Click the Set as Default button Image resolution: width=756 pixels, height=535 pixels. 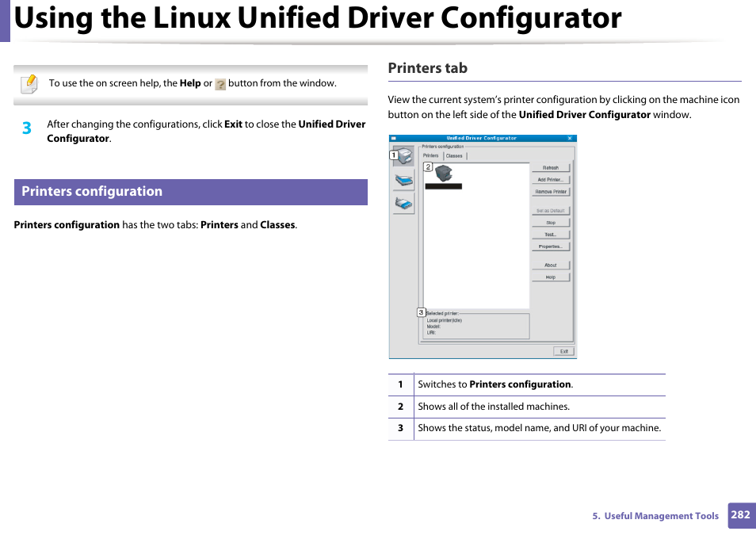tap(551, 210)
